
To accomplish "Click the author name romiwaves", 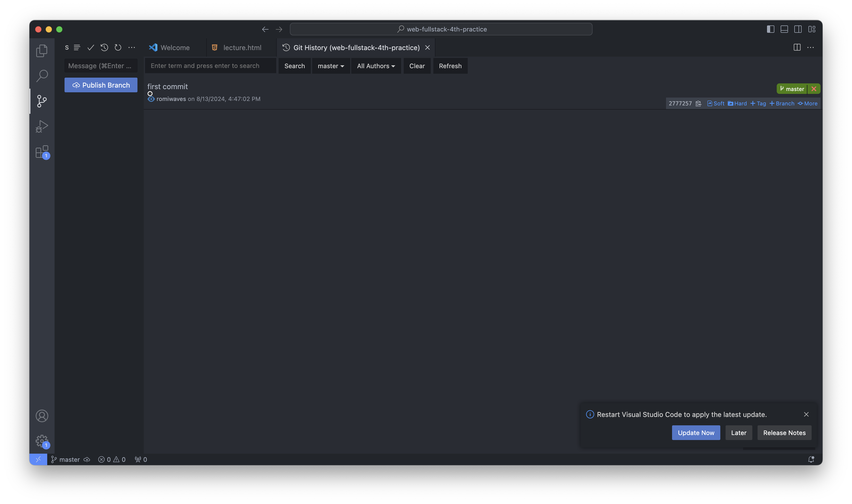I will tap(171, 99).
